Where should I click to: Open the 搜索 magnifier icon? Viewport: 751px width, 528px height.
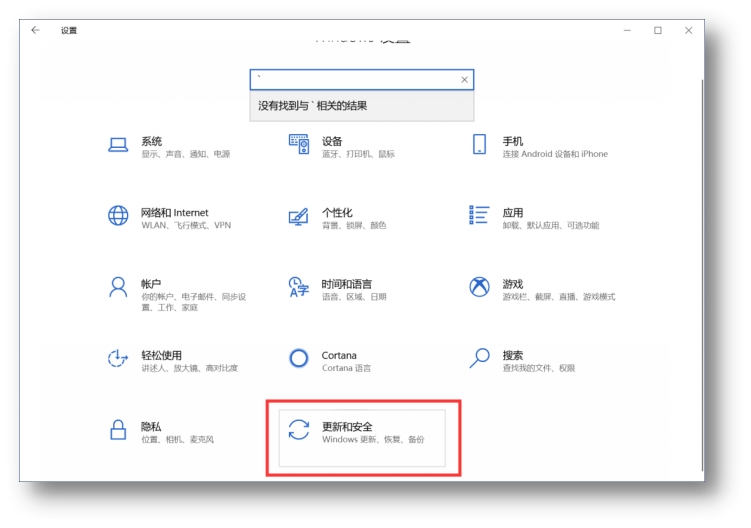pyautogui.click(x=479, y=358)
